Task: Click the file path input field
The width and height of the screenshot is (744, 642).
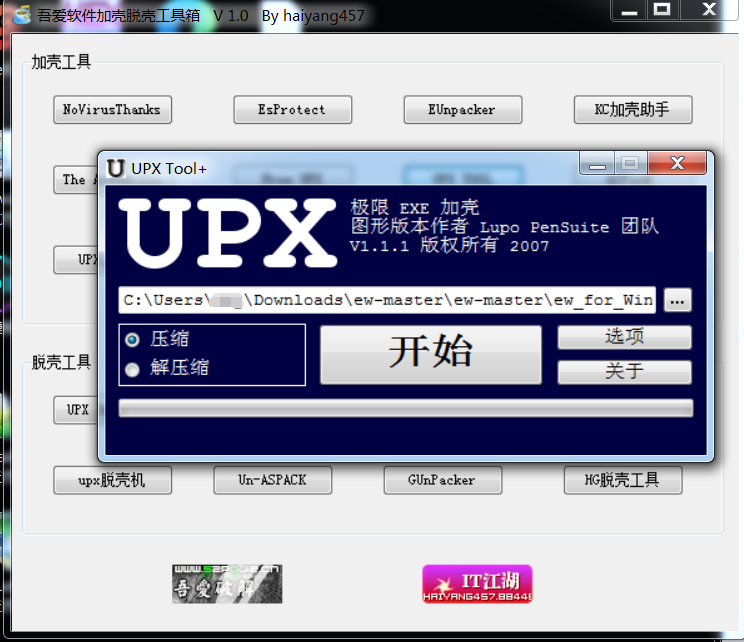Action: click(387, 300)
